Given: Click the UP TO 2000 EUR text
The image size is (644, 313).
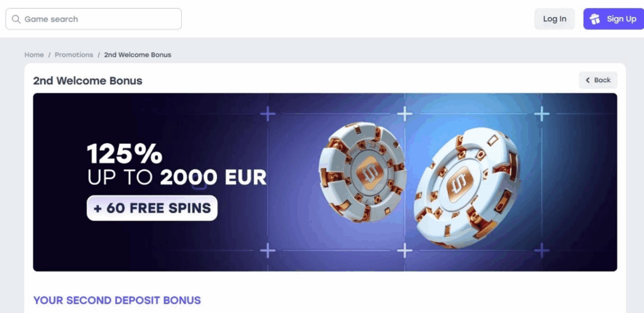Looking at the screenshot, I should point(177,177).
